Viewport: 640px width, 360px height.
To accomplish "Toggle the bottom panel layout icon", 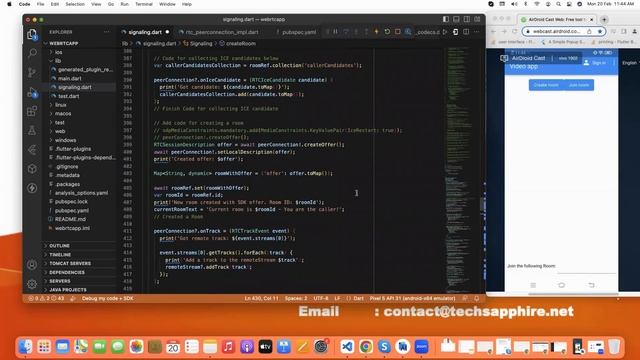I will [456, 19].
